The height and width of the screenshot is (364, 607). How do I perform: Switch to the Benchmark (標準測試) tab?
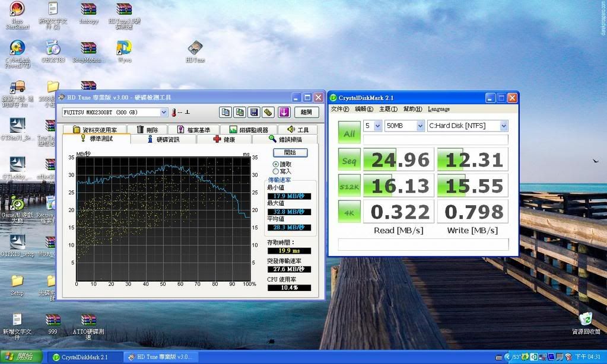96,139
